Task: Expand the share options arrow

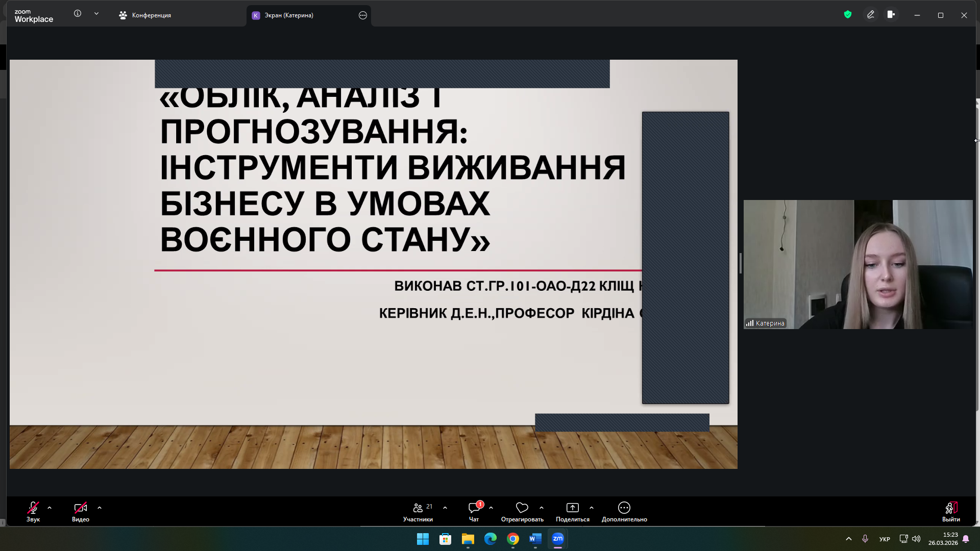Action: coord(592,508)
